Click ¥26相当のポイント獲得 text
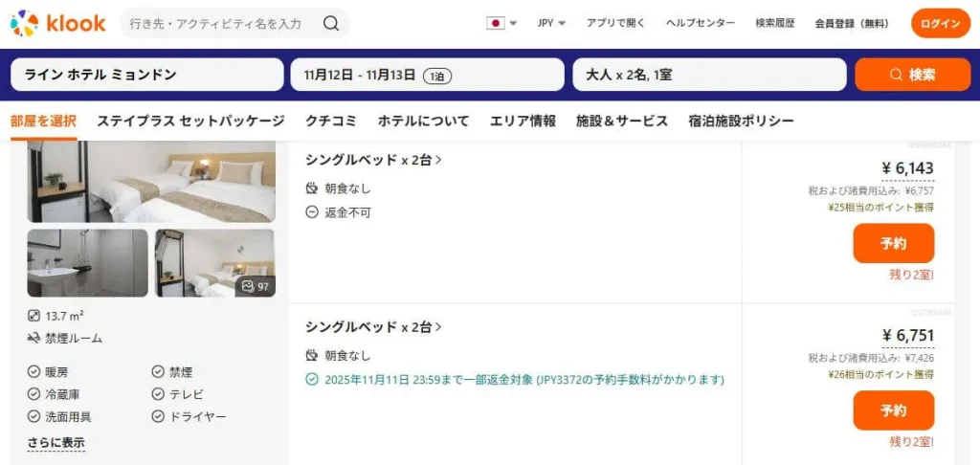Screen dimensions: 980x465 (x=881, y=375)
